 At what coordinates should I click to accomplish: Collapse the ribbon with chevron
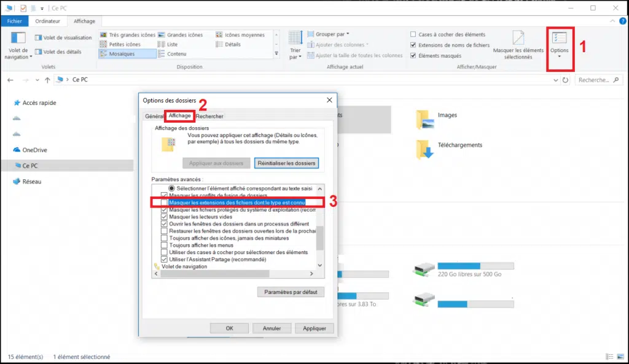(x=612, y=21)
